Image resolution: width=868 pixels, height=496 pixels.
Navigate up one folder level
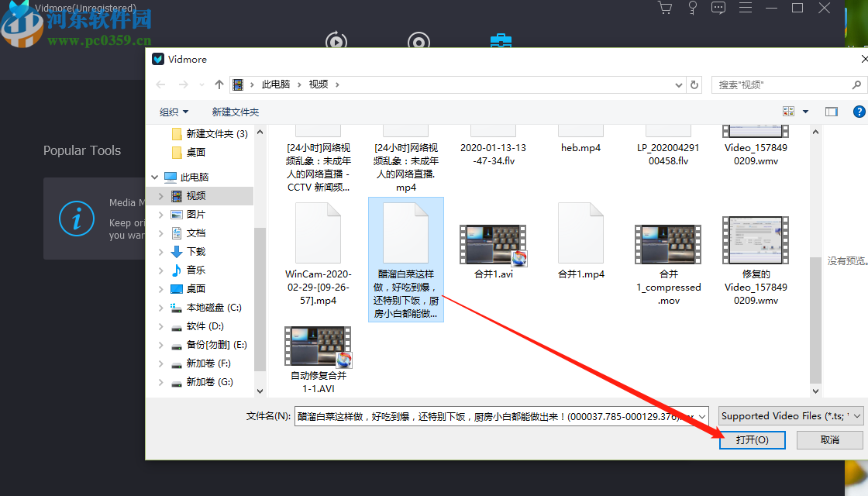[x=219, y=84]
